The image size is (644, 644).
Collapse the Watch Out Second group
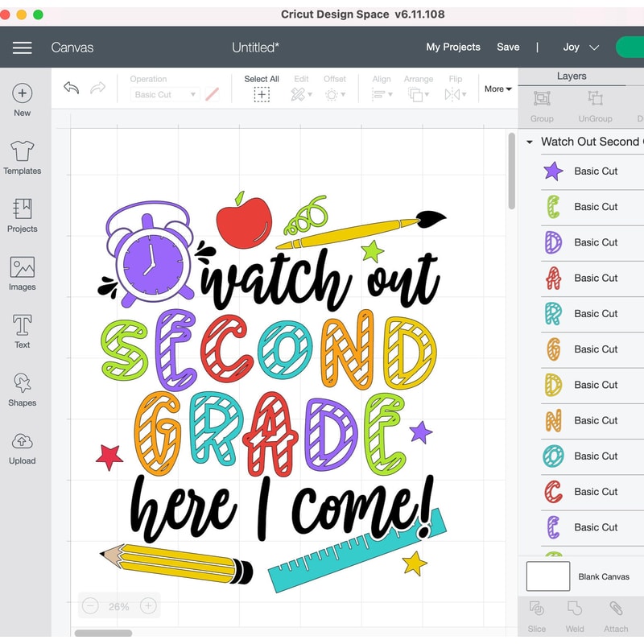(x=529, y=142)
